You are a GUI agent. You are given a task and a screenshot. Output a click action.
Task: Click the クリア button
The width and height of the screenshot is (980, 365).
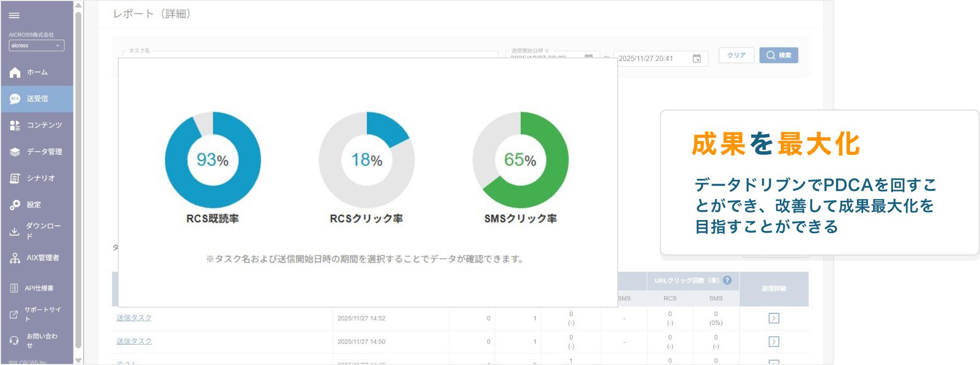[736, 55]
